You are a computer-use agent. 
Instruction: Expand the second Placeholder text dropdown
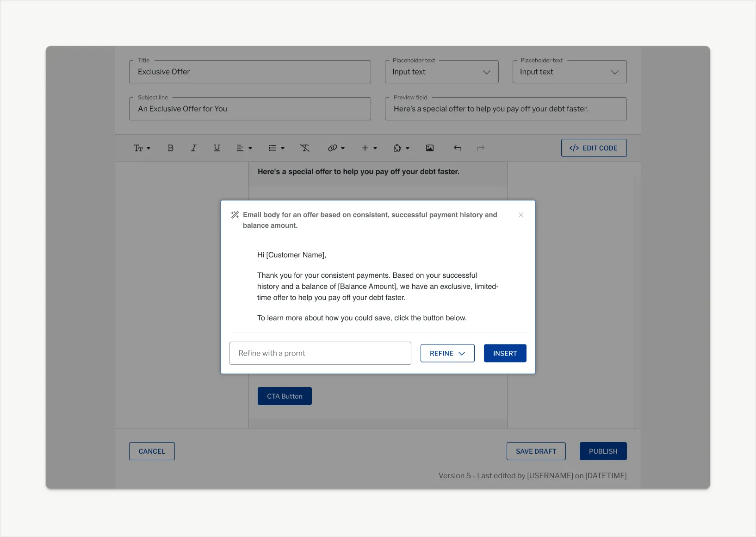point(570,72)
